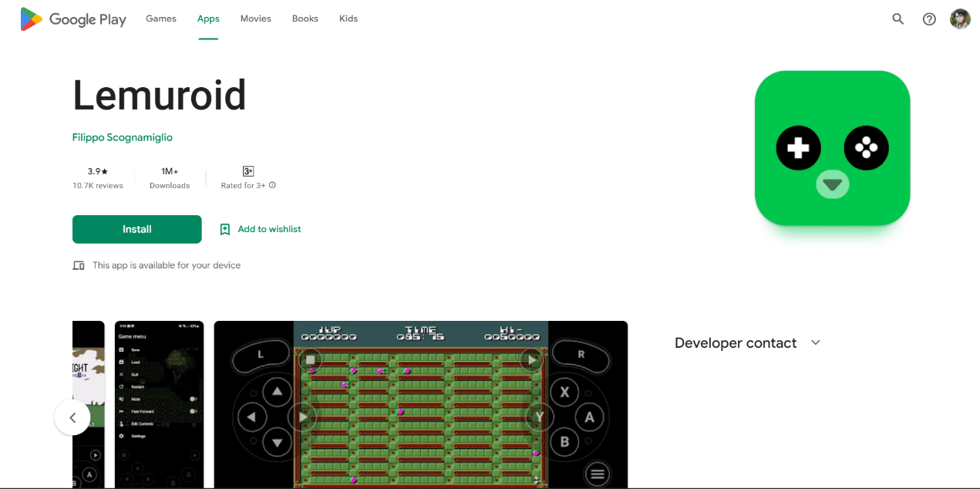This screenshot has height=489, width=980.
Task: Click the "10.7K reviews" text
Action: pyautogui.click(x=98, y=186)
